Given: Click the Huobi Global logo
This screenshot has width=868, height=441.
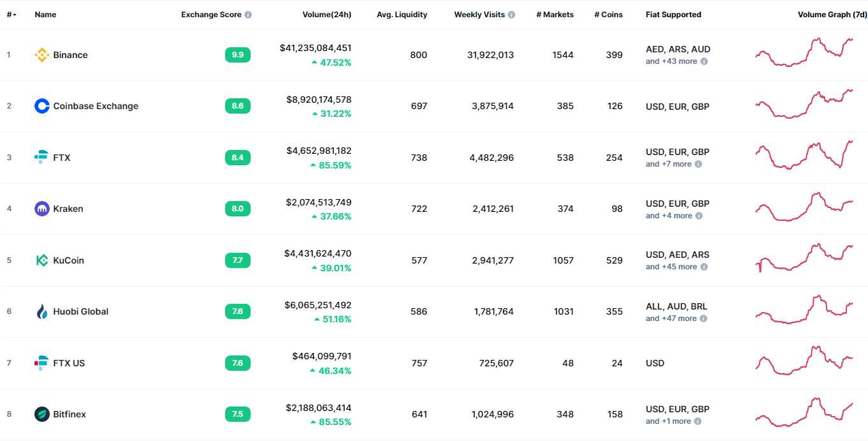Looking at the screenshot, I should [x=41, y=311].
